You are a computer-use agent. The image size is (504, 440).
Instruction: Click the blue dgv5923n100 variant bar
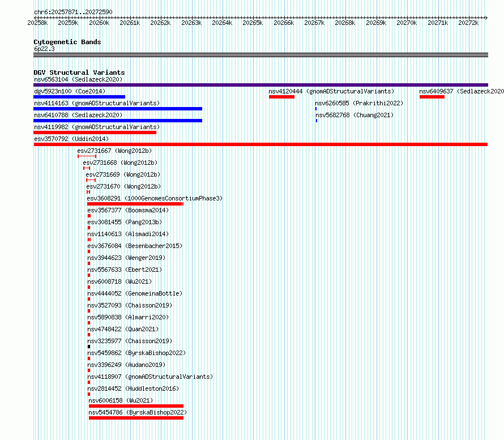(79, 97)
